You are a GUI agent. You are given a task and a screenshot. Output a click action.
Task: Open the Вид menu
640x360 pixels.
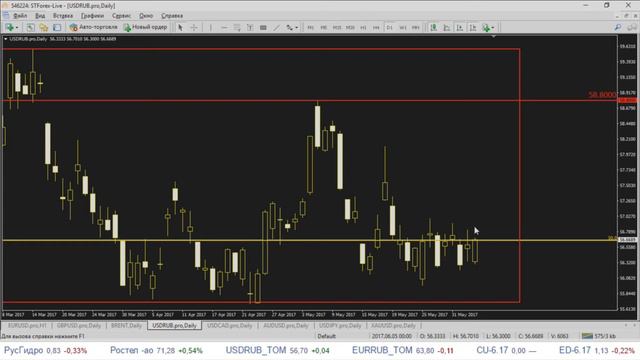pos(40,16)
